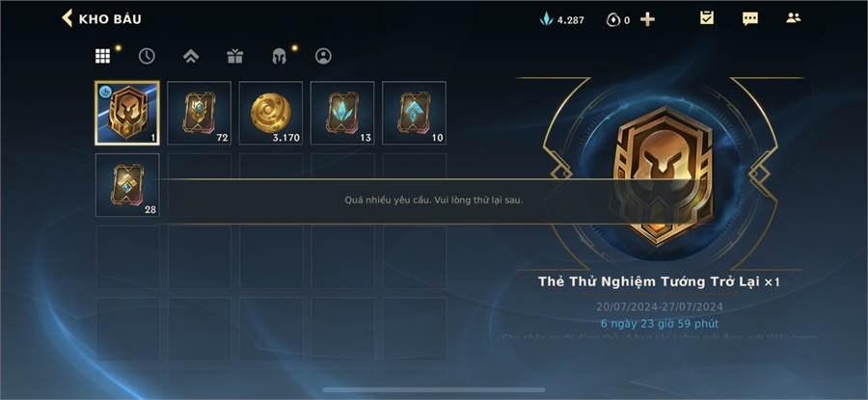Select the champion trial card item

(x=127, y=113)
